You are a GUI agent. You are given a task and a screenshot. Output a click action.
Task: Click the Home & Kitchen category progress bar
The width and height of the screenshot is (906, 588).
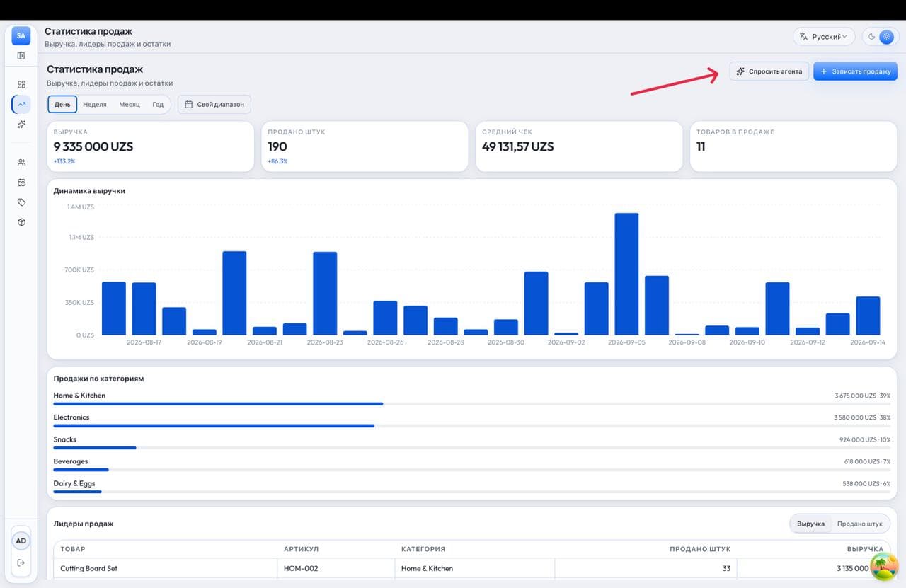472,404
